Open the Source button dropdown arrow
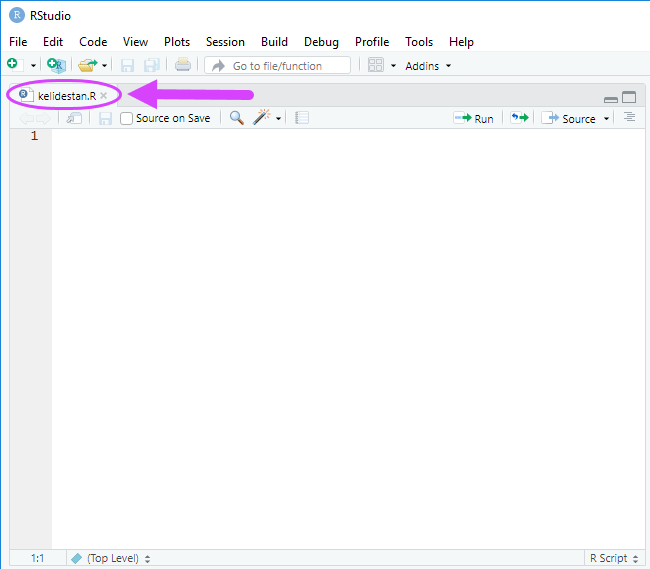Image resolution: width=650 pixels, height=569 pixels. pyautogui.click(x=606, y=119)
